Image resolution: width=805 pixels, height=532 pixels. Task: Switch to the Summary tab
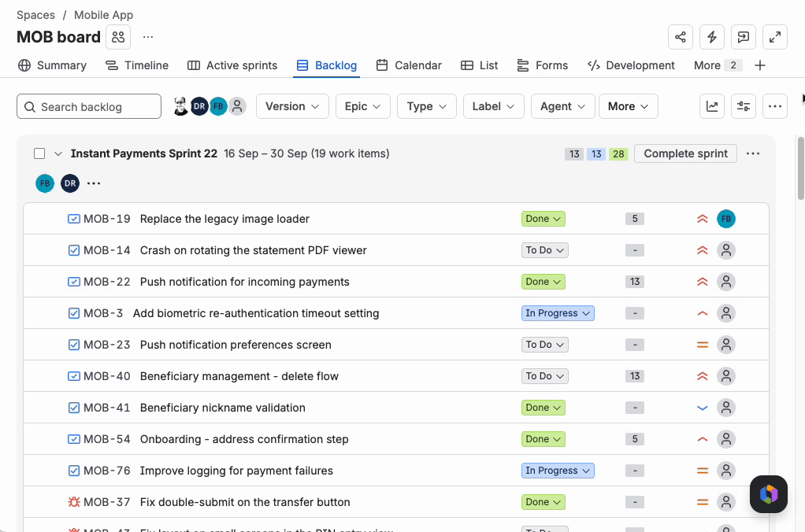coord(52,65)
